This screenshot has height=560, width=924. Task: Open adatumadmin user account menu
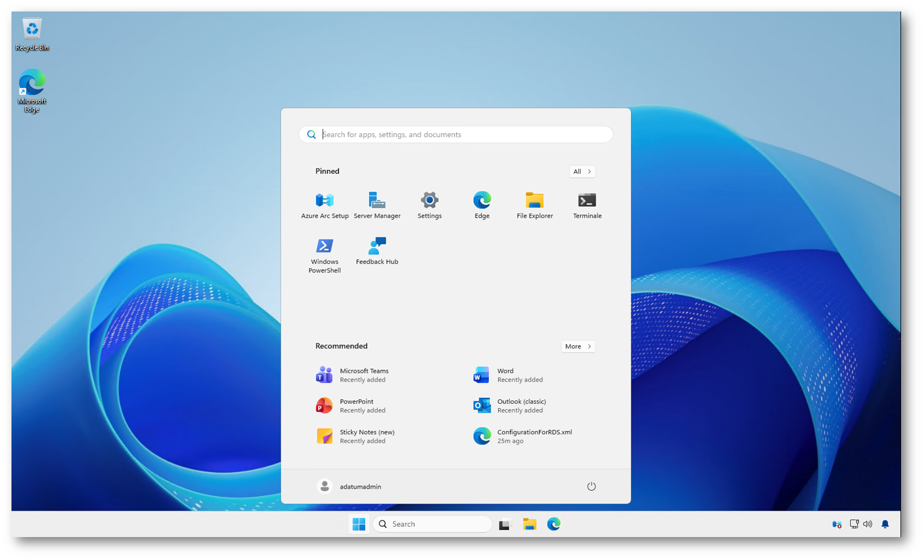coord(350,486)
